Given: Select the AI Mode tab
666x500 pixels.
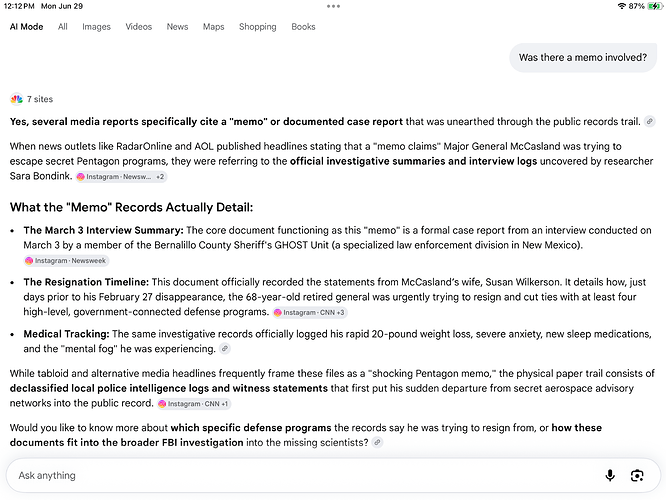Looking at the screenshot, I should (26, 27).
